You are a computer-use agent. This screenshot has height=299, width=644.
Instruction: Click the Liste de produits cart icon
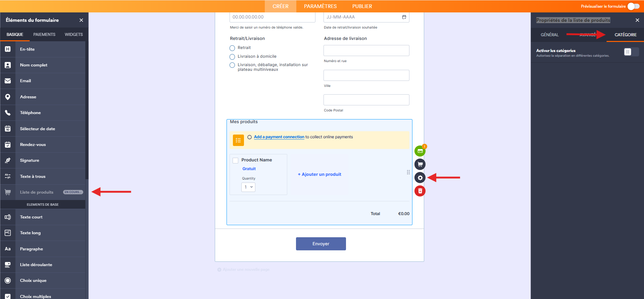coord(8,192)
